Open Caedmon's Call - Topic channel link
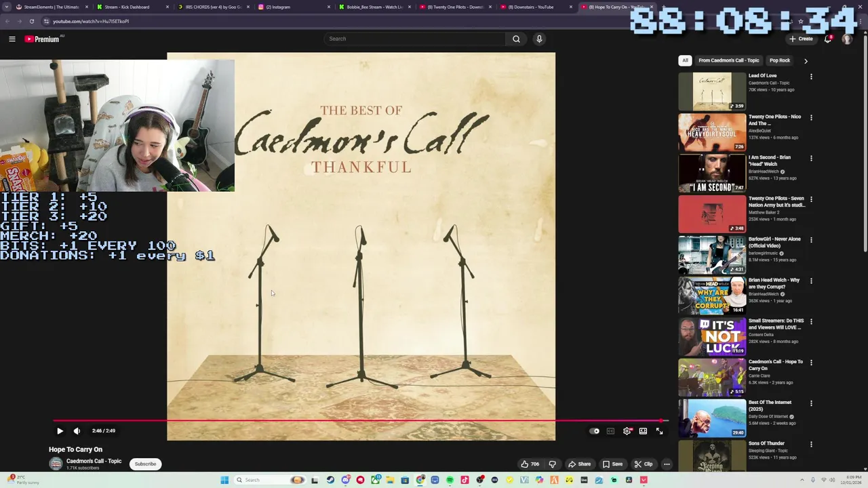Viewport: 868px width, 488px height. pos(94,461)
